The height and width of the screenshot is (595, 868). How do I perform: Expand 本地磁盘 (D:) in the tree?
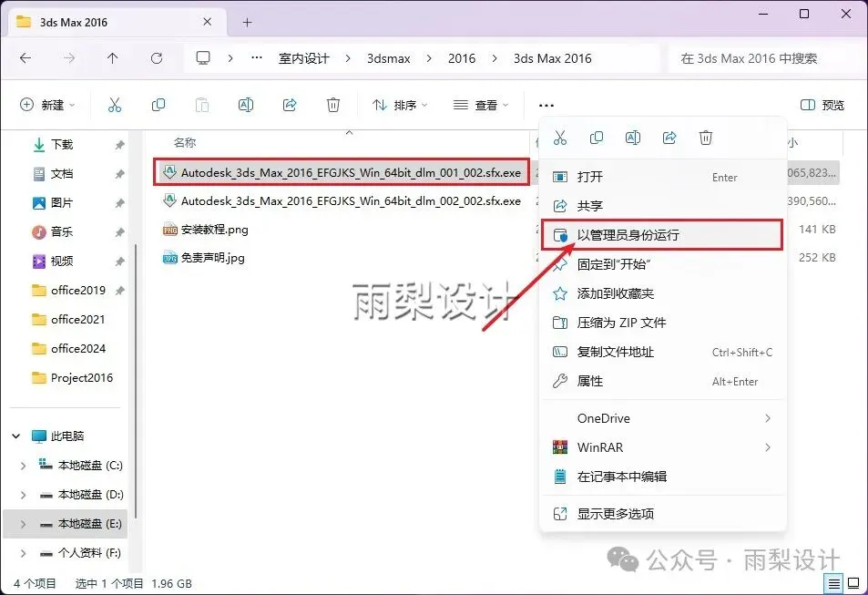(x=23, y=495)
